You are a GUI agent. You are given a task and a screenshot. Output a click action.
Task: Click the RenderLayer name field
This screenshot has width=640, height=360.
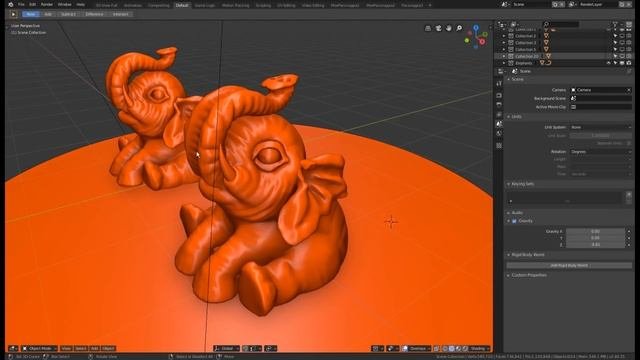(598, 4)
